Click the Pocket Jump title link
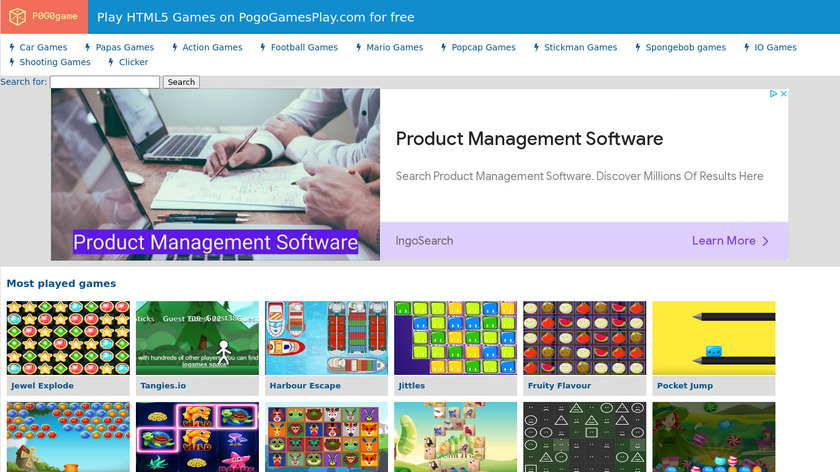The image size is (840, 472). click(x=685, y=386)
